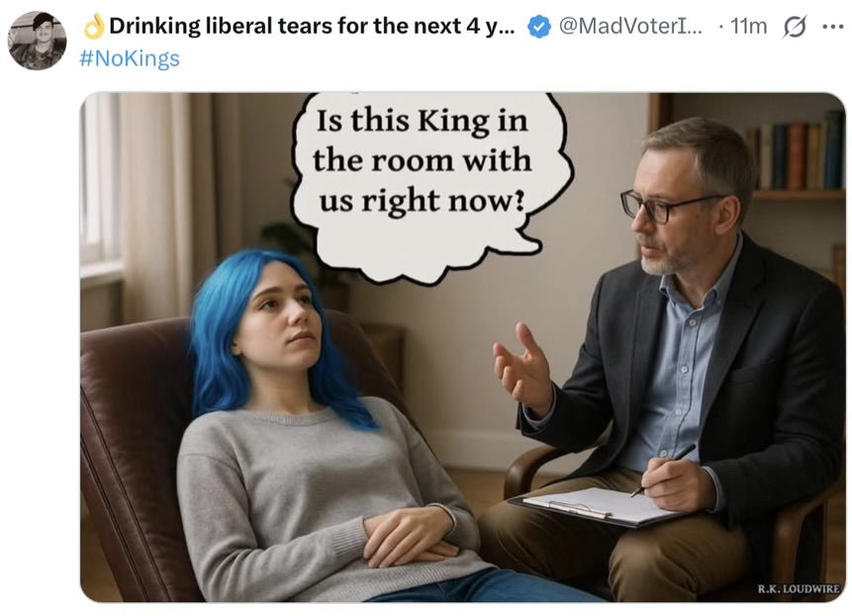The width and height of the screenshot is (852, 616).
Task: Open the three-dot more options menu
Action: 832,28
